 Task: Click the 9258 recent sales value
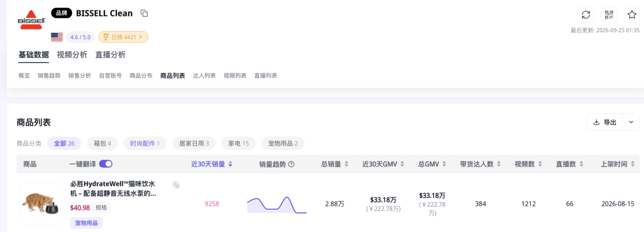click(x=212, y=203)
